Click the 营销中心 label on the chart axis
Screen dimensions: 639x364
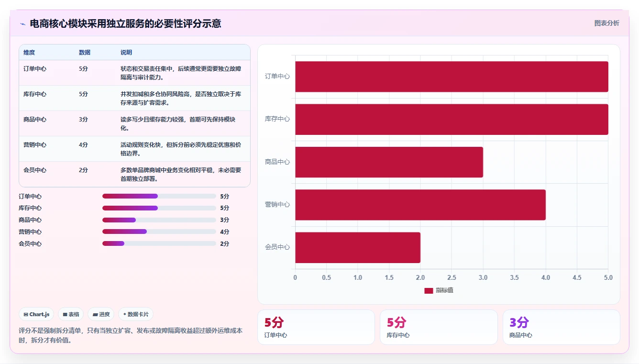277,205
